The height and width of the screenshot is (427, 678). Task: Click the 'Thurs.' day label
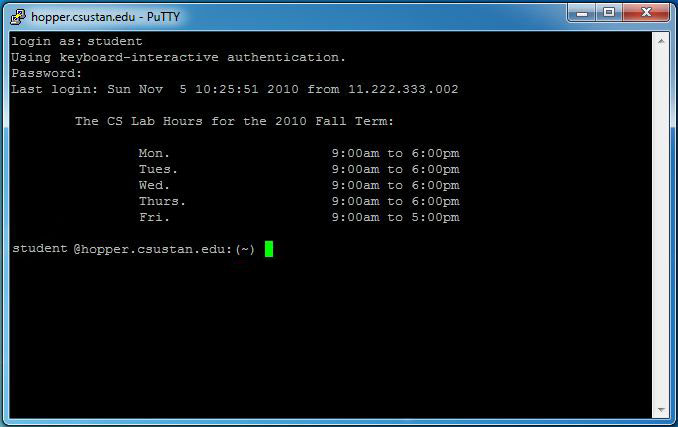pyautogui.click(x=162, y=201)
